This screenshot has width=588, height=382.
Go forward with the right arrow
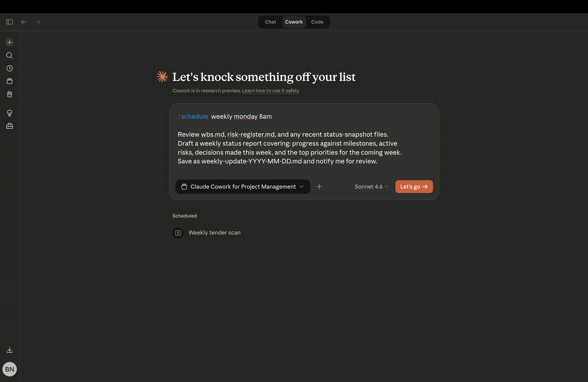click(38, 22)
